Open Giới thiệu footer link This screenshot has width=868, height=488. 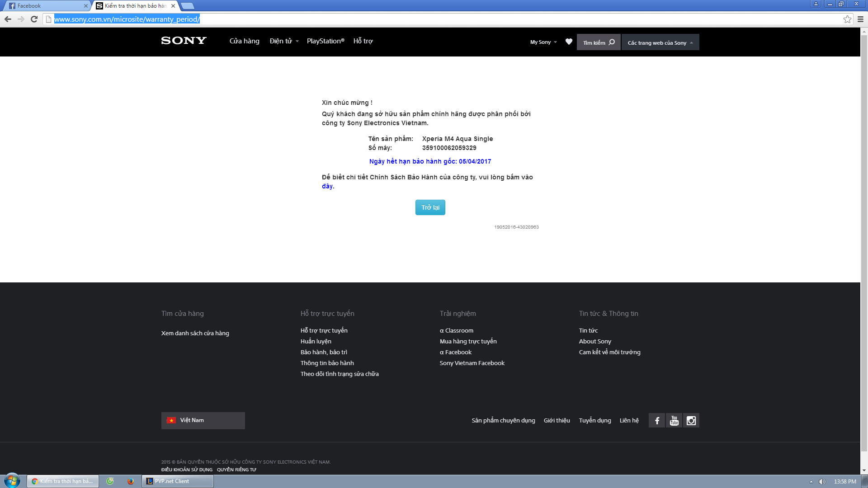(x=557, y=420)
